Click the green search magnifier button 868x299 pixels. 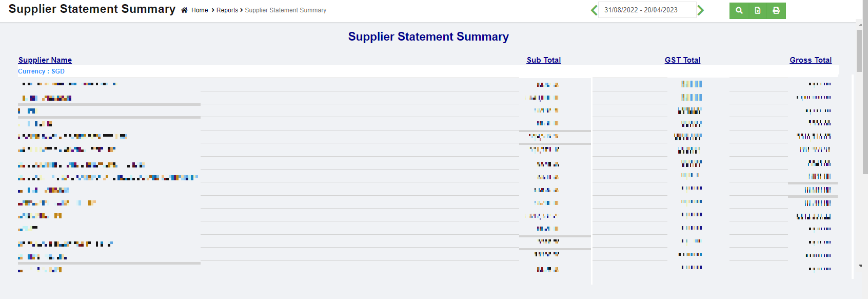coord(739,11)
